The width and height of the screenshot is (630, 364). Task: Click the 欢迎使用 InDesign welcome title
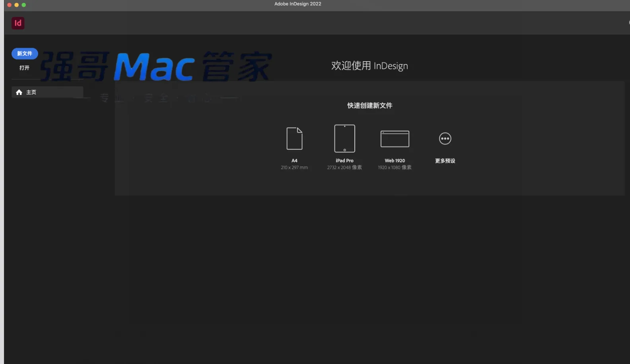click(369, 66)
